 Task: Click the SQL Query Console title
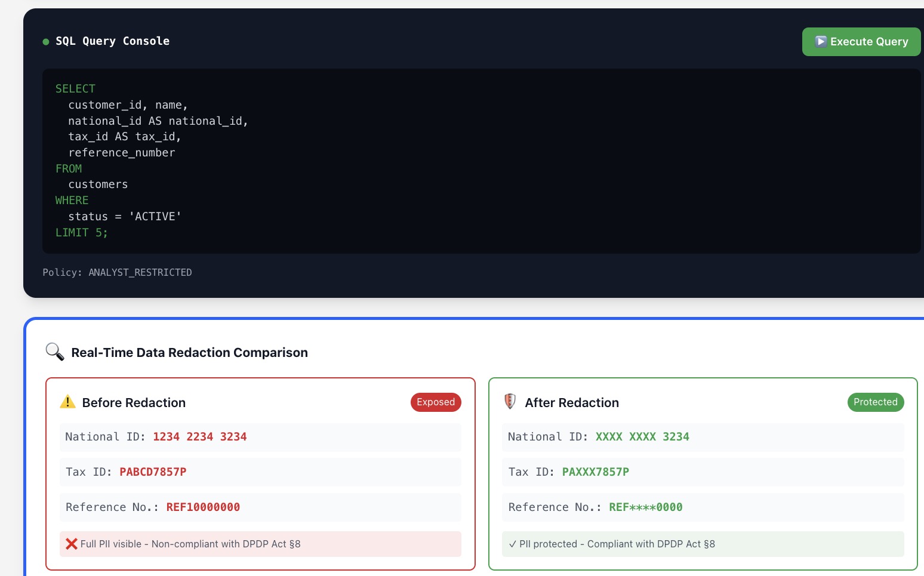[113, 41]
